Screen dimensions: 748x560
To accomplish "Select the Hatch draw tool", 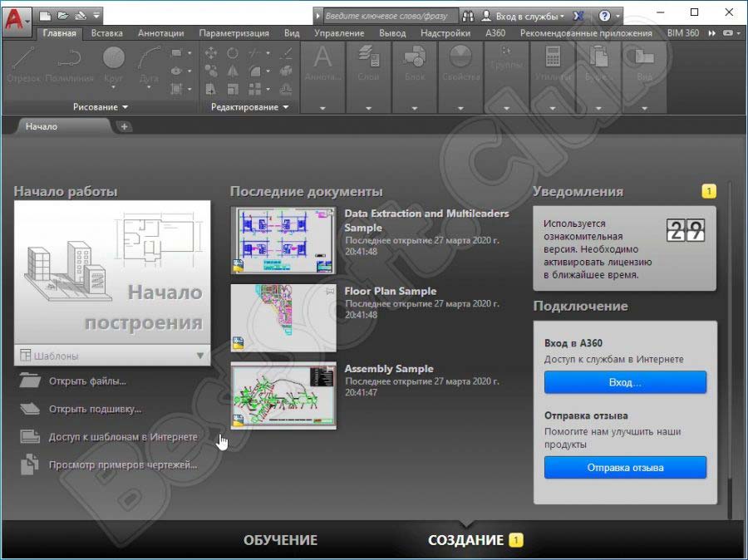I will point(176,89).
